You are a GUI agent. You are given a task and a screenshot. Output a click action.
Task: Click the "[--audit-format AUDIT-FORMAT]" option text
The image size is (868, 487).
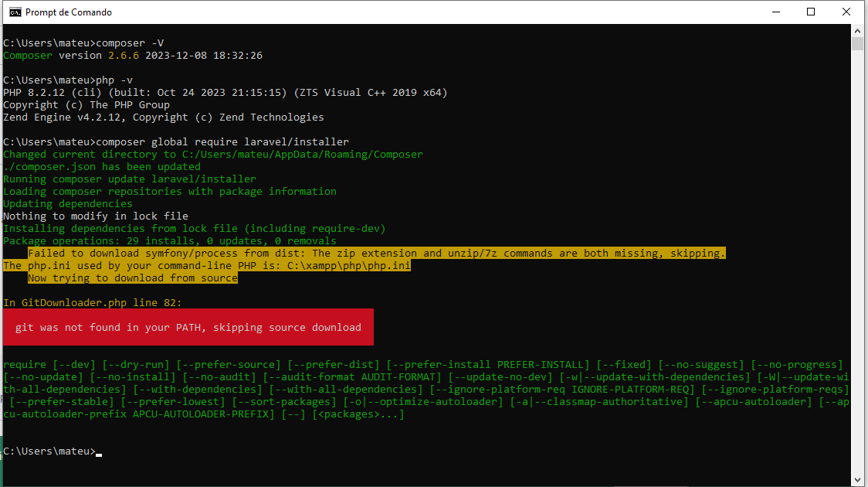click(352, 376)
